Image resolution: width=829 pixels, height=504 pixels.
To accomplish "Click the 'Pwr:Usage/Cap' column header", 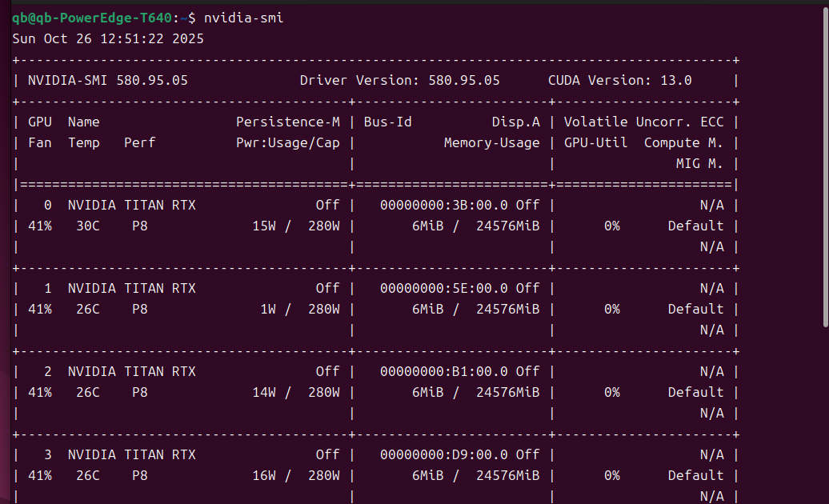I will [288, 142].
